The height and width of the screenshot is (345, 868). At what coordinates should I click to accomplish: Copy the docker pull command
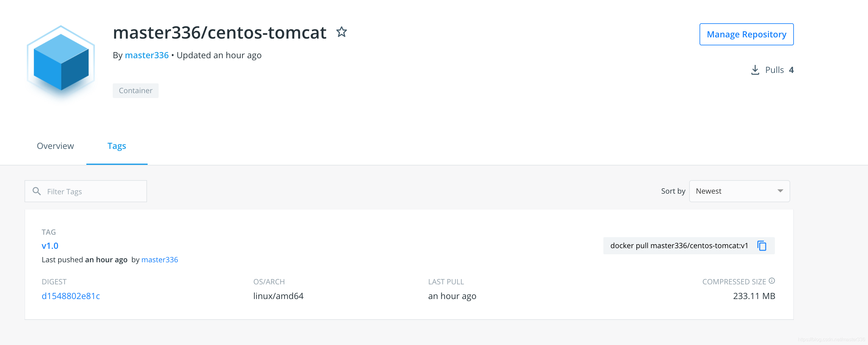(x=762, y=245)
